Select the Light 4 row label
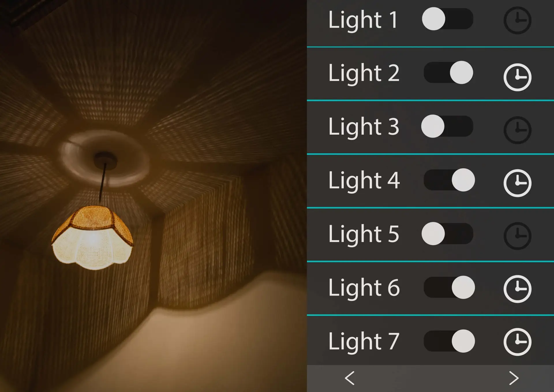 [x=364, y=181]
